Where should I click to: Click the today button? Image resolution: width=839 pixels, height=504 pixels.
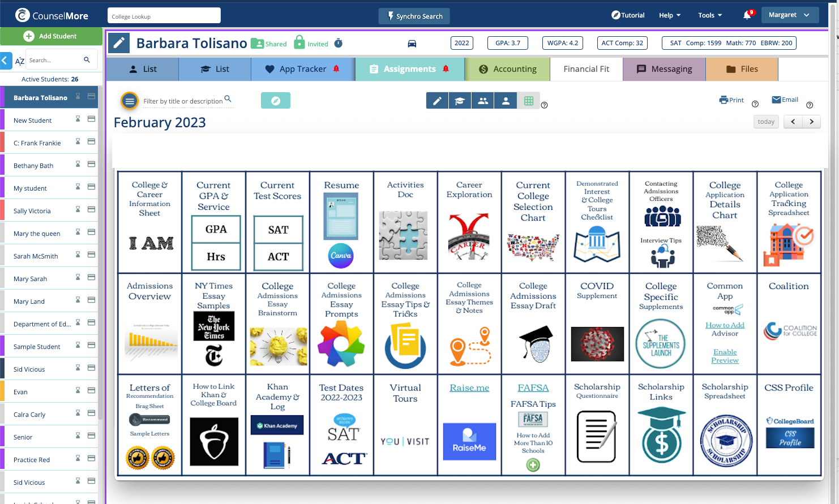(x=766, y=122)
